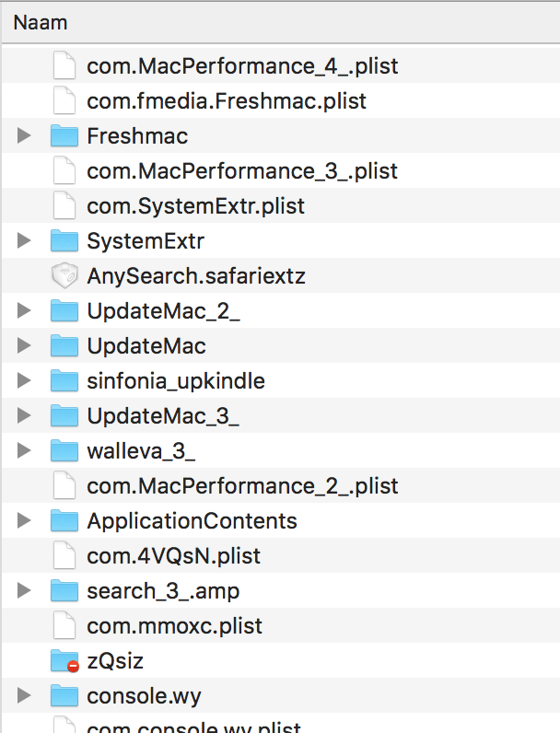
Task: Click the SystemExtr folder icon
Action: coord(64,240)
